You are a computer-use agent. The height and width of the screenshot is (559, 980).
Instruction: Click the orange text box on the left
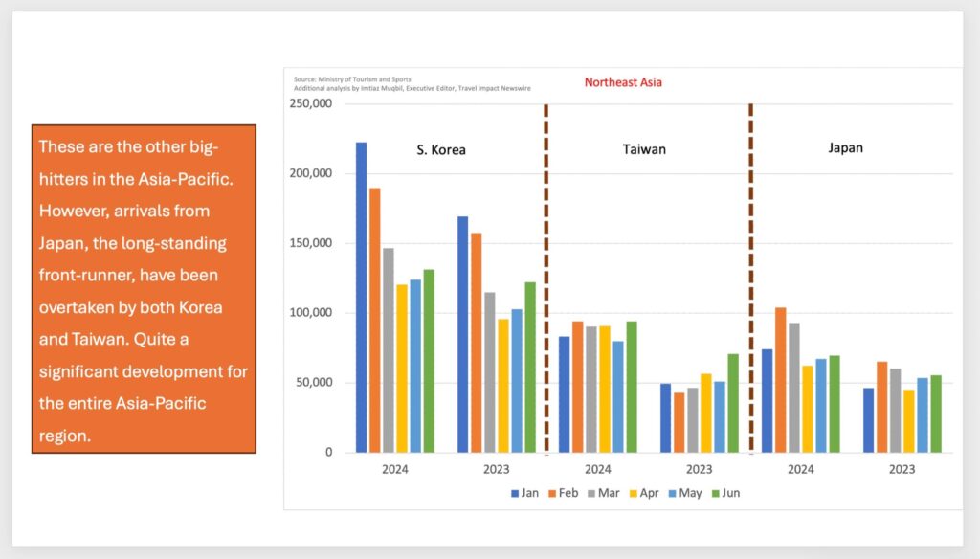point(144,288)
